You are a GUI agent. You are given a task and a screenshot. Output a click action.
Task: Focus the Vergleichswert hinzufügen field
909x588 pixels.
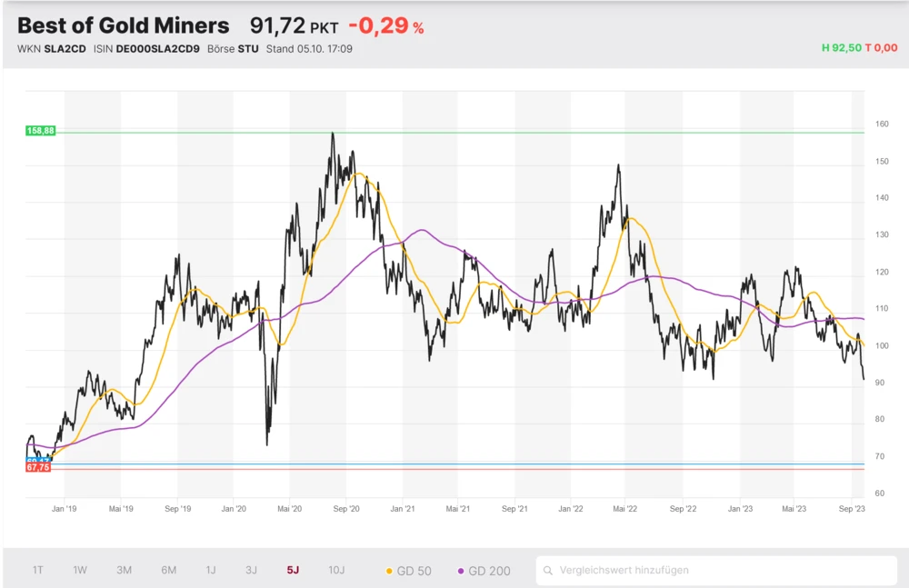point(718,571)
